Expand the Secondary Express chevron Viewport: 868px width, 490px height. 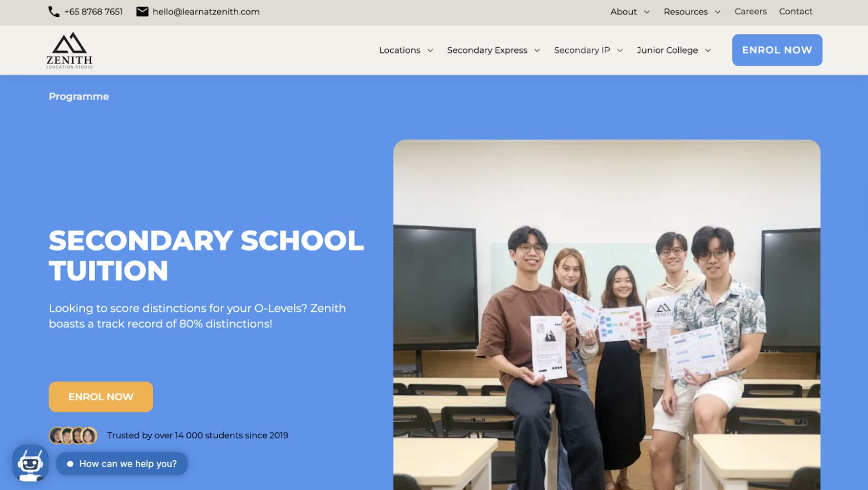tap(537, 51)
